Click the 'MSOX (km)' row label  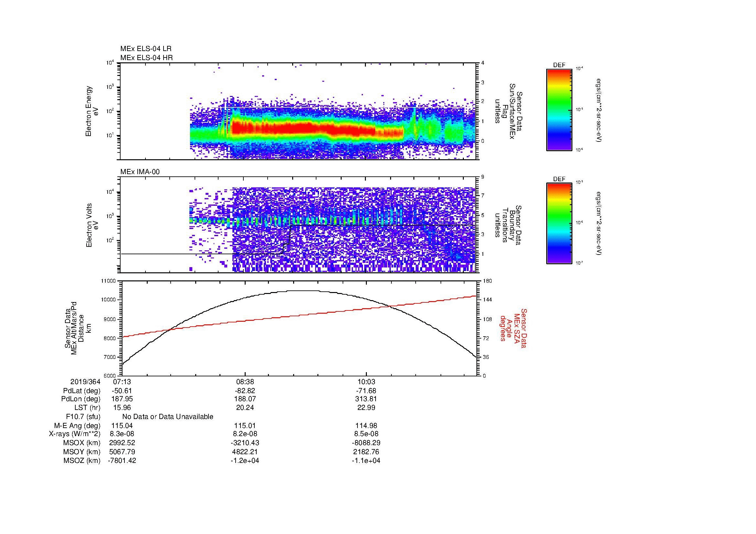[82, 443]
